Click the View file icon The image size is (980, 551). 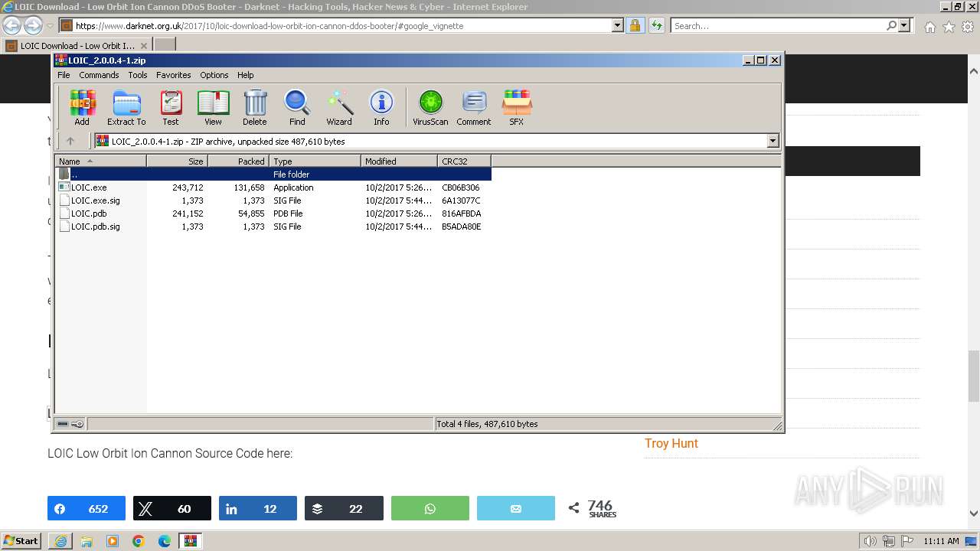click(x=213, y=108)
